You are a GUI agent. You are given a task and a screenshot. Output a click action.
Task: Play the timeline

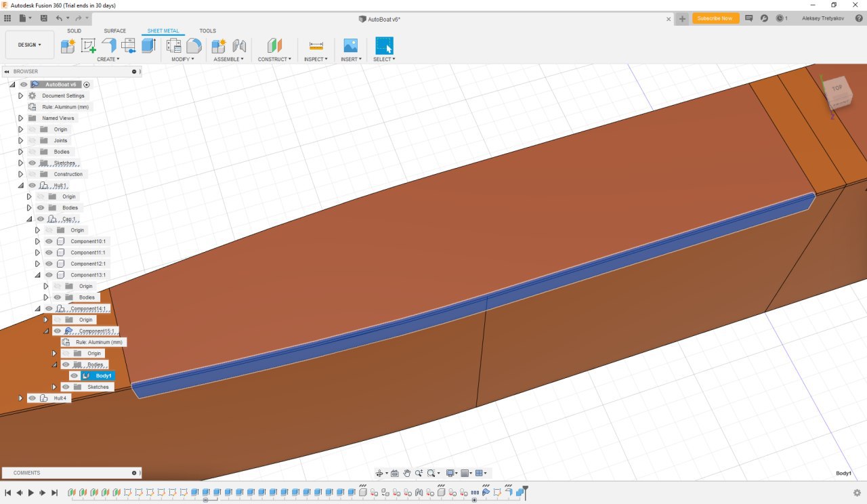pos(31,492)
